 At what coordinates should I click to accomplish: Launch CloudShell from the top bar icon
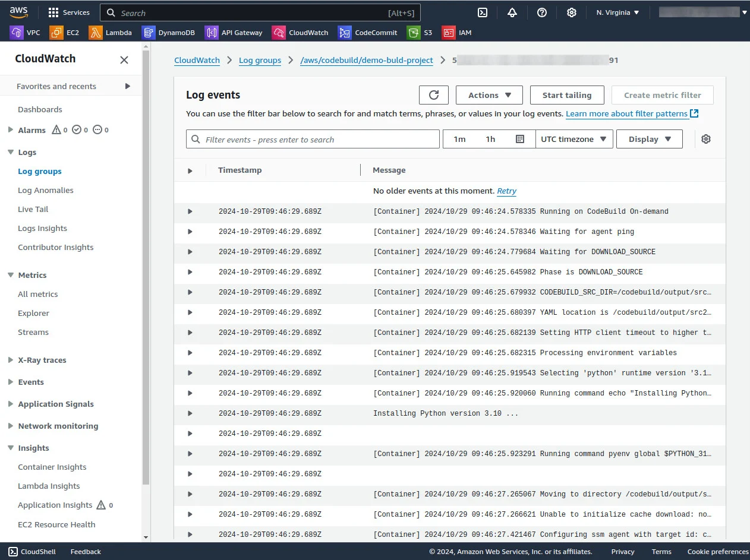483,12
